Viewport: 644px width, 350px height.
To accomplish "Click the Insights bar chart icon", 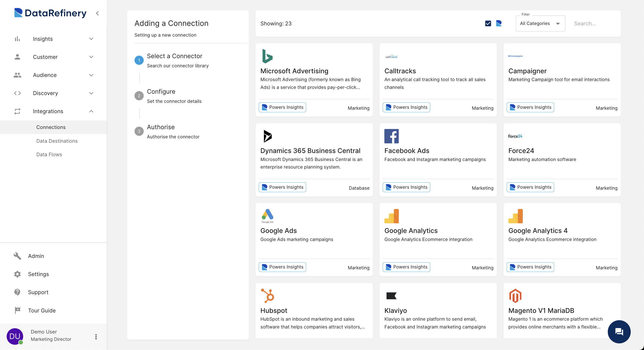I will 17,39.
